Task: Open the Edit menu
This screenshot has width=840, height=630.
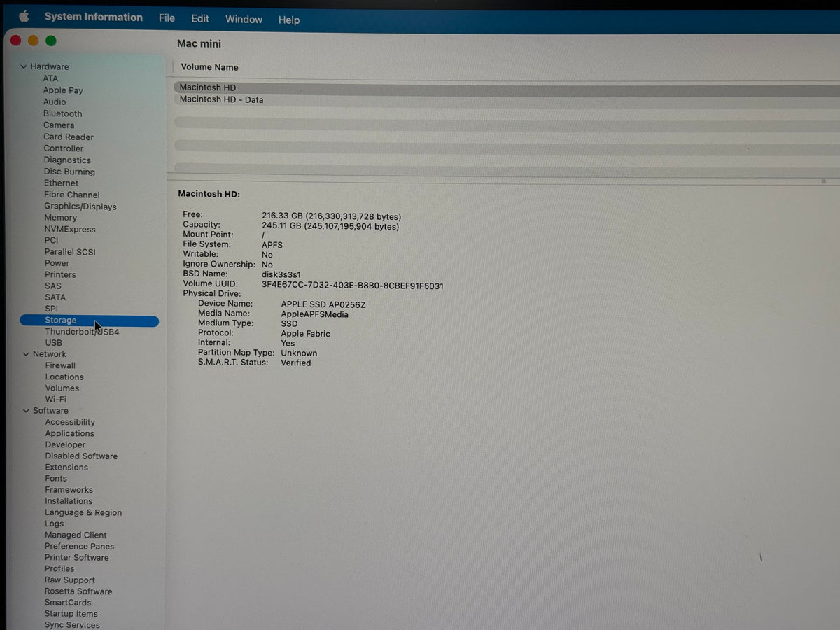Action: [x=200, y=19]
